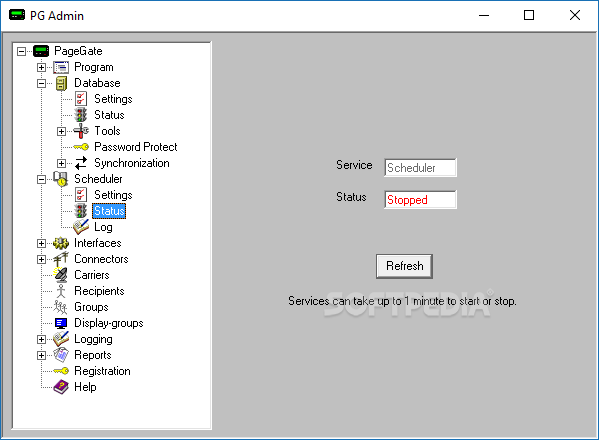This screenshot has width=599, height=440.
Task: Collapse the PageGate root node
Action: pyautogui.click(x=21, y=51)
